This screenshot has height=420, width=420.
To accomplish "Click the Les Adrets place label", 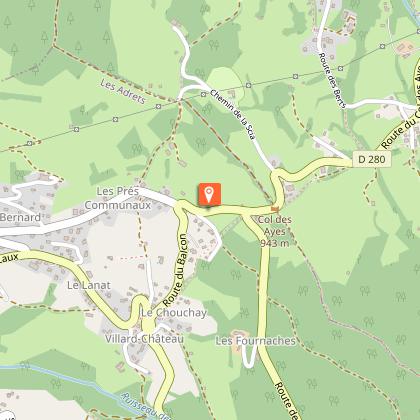I will pyautogui.click(x=123, y=91).
